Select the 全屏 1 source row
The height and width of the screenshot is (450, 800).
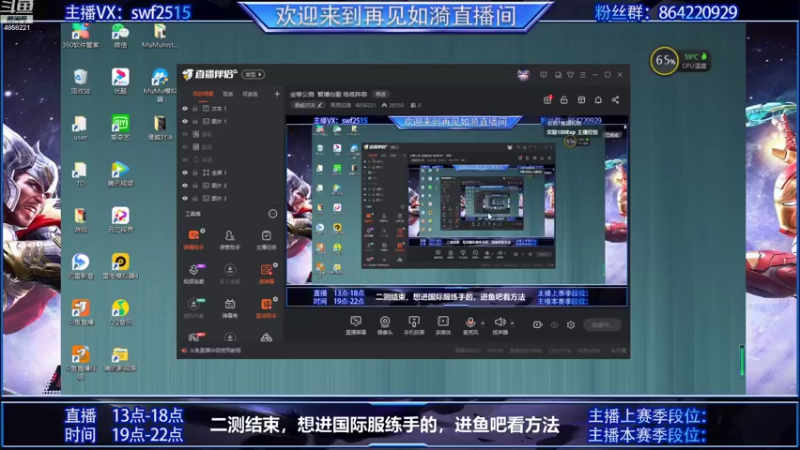[x=231, y=172]
